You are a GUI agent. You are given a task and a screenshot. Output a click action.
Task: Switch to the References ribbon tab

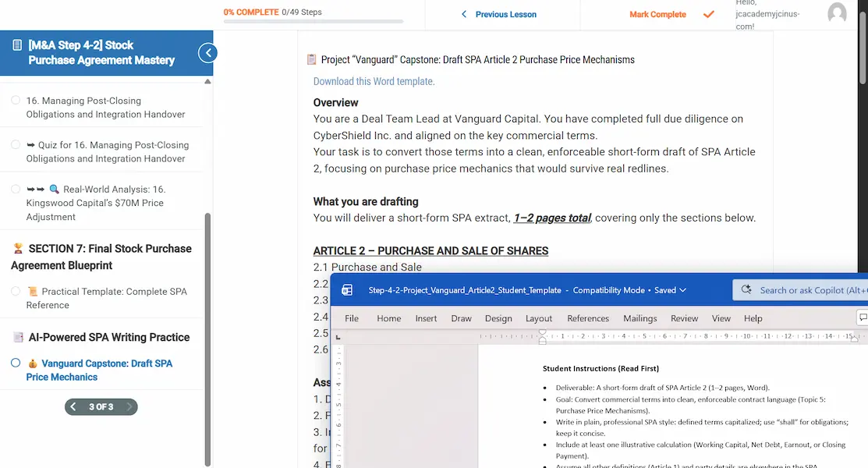click(587, 318)
